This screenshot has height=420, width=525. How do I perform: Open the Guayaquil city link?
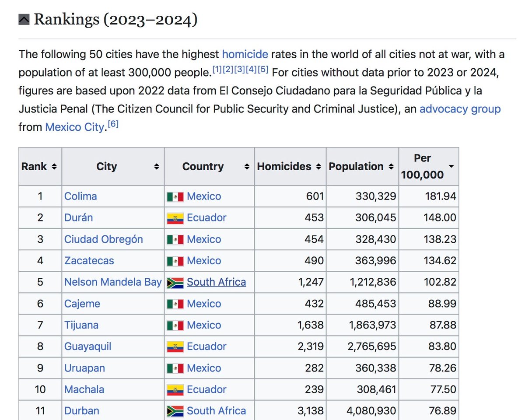88,346
